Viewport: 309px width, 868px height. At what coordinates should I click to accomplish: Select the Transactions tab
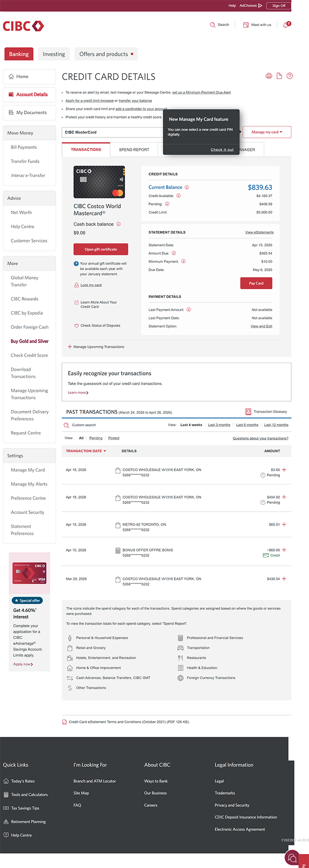coord(86,149)
